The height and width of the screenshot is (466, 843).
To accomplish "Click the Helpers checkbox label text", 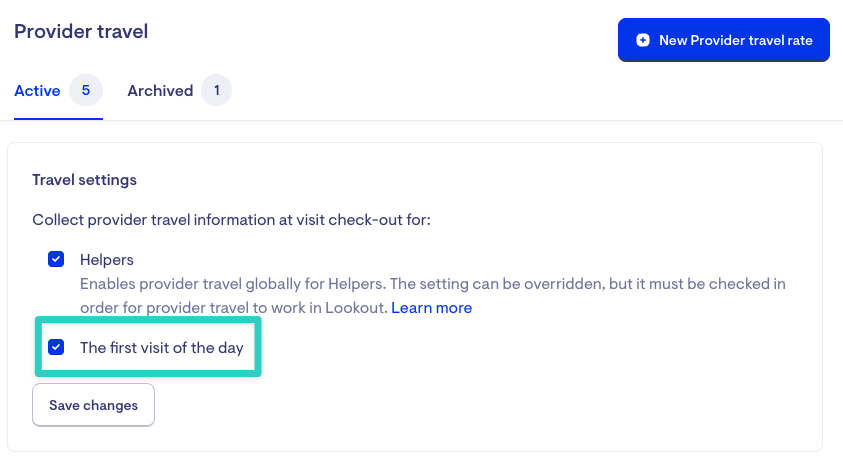I will click(x=106, y=260).
